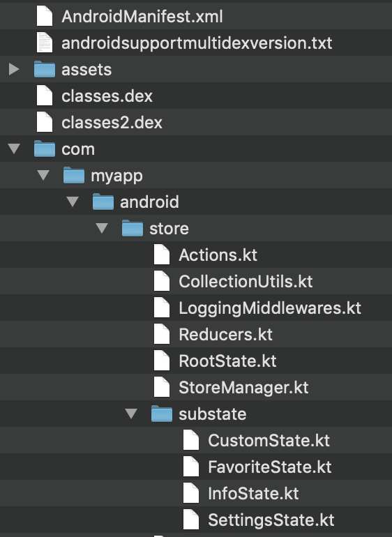Collapse the android folder arrow

[x=73, y=202]
